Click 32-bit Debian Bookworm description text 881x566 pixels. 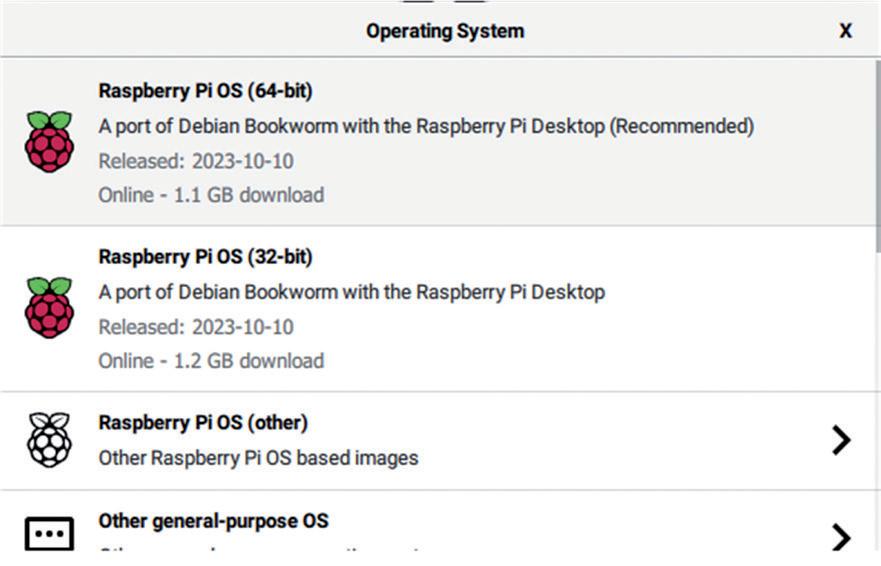coord(352,292)
